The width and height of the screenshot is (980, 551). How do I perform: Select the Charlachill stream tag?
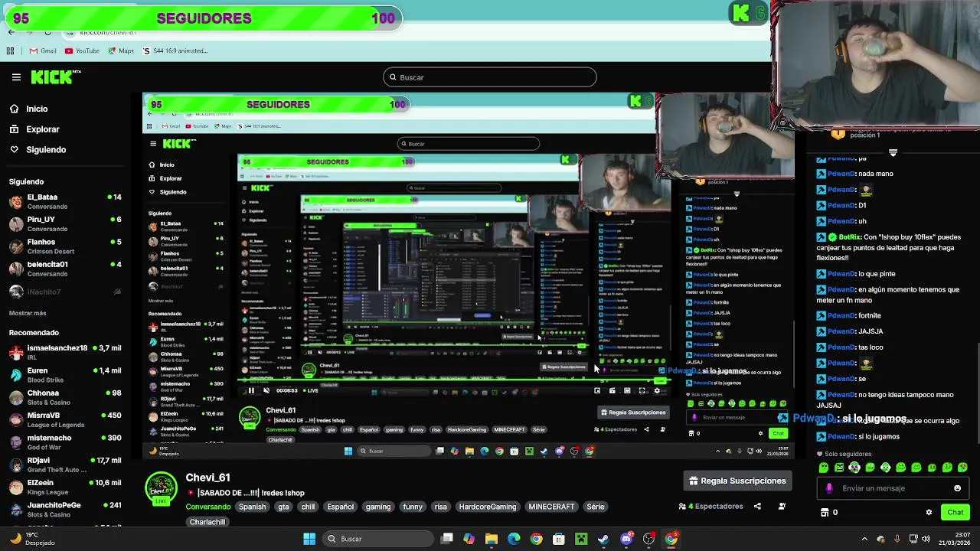207,522
